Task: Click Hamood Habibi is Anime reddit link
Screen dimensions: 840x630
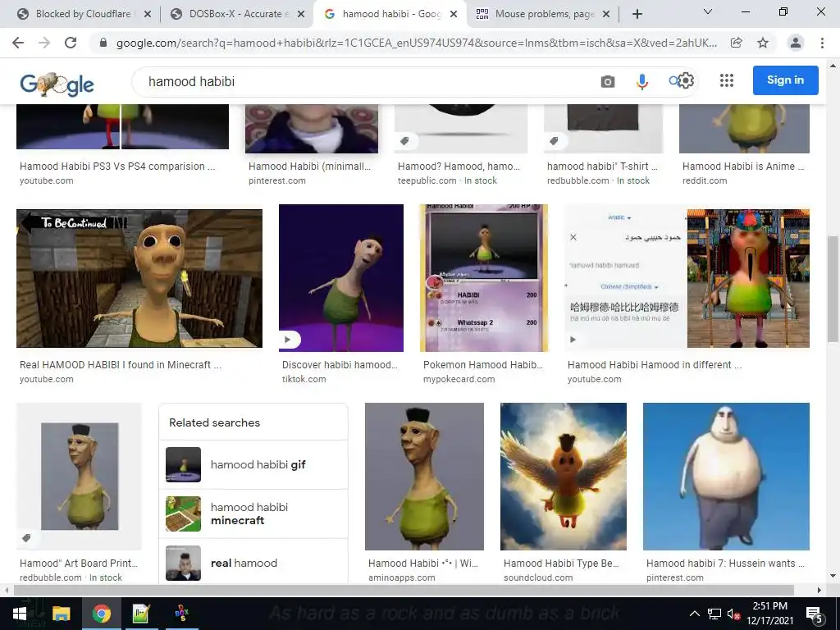Action: pyautogui.click(x=743, y=166)
